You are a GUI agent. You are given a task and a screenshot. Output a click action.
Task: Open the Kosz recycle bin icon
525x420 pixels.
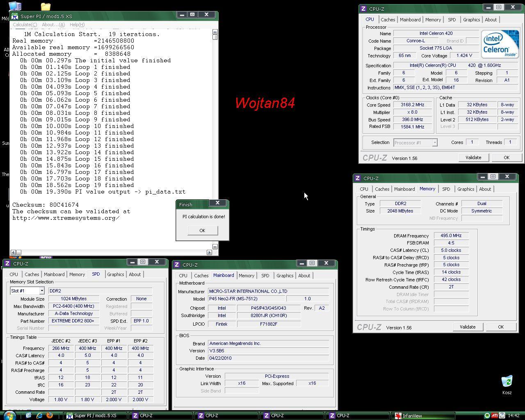point(507,385)
